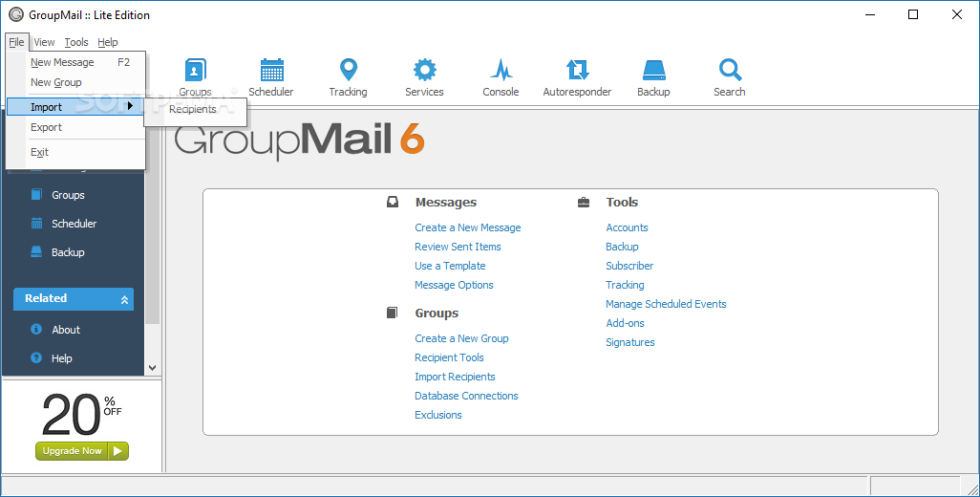The image size is (980, 497).
Task: Collapse the Related panel header
Action: [x=74, y=299]
